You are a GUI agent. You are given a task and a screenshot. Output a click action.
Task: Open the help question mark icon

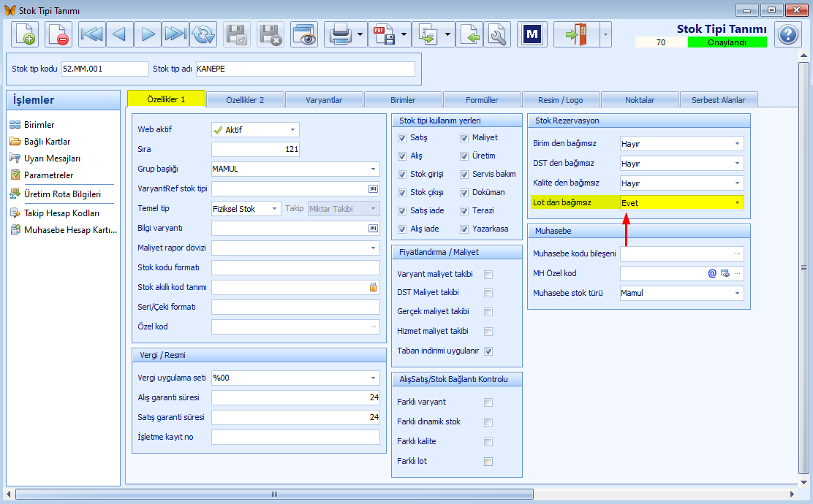787,35
